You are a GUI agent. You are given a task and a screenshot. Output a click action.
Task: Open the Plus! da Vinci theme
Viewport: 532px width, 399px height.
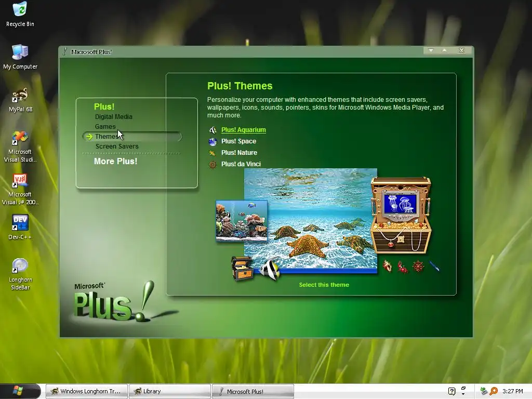click(241, 164)
